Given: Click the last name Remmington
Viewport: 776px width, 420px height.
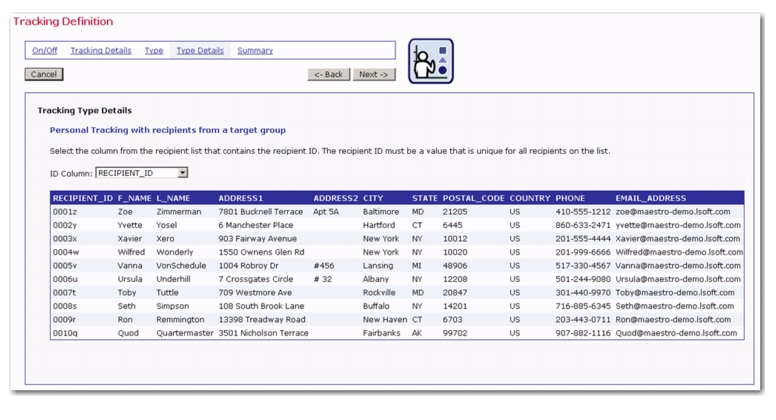Looking at the screenshot, I should coord(180,320).
